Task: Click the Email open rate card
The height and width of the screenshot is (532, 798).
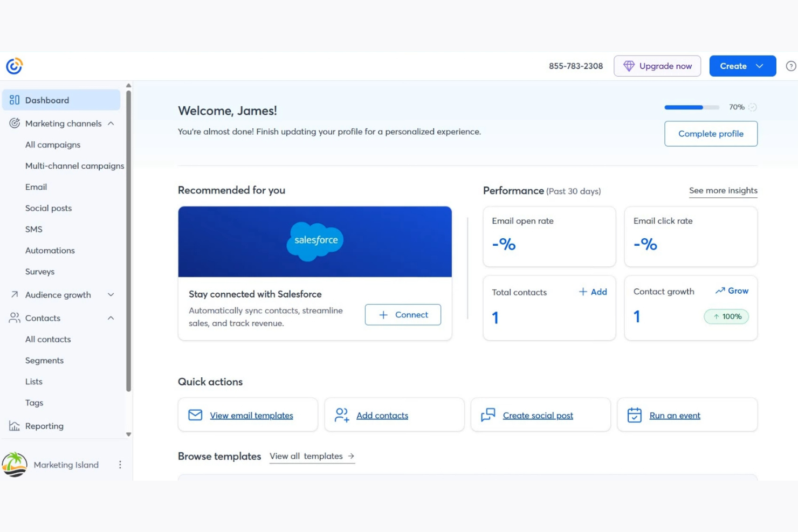Action: pos(549,237)
